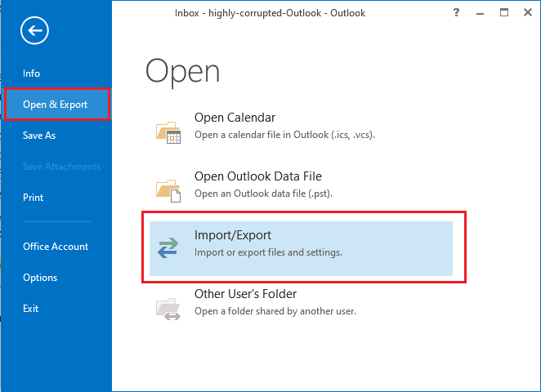The height and width of the screenshot is (392, 541).
Task: Open Outlook Options
Action: pos(40,278)
